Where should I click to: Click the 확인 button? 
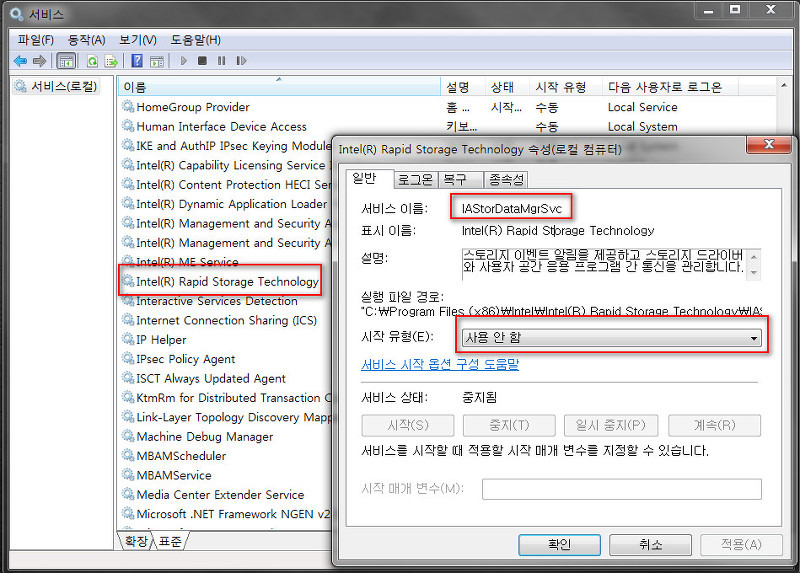[x=559, y=544]
